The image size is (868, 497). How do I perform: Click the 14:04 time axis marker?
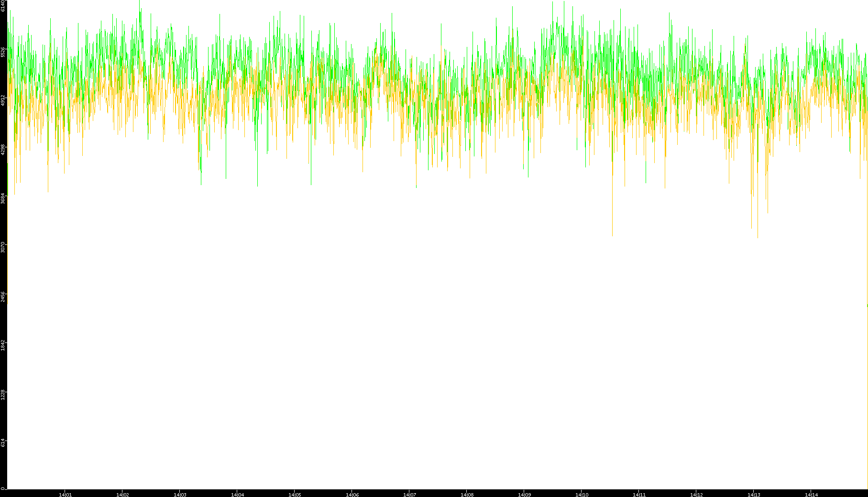point(237,495)
